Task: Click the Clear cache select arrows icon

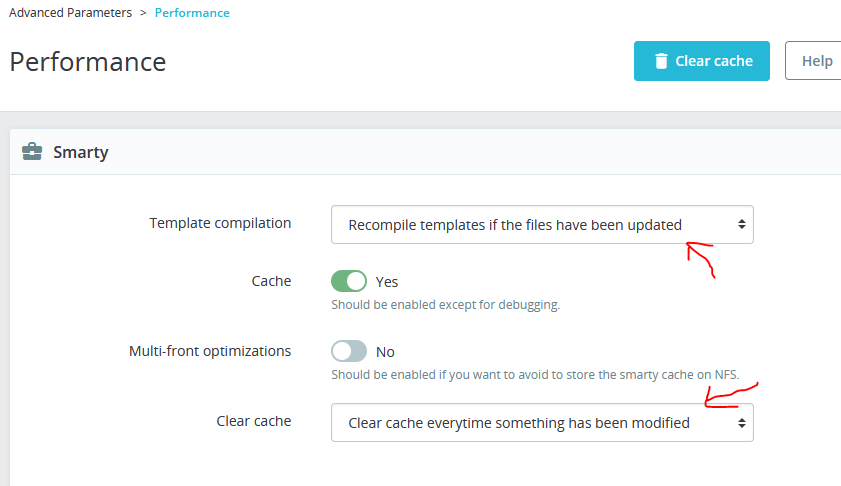Action: click(x=741, y=423)
